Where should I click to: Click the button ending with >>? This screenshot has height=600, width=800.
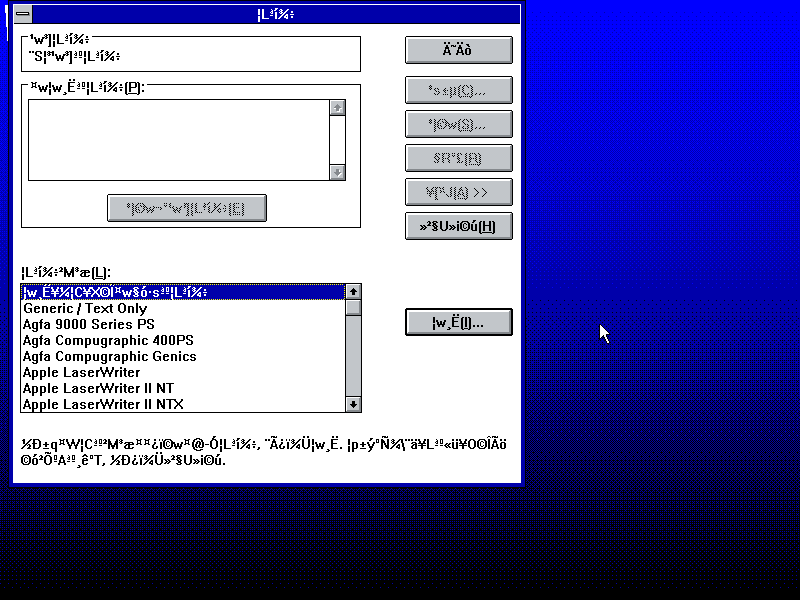458,192
